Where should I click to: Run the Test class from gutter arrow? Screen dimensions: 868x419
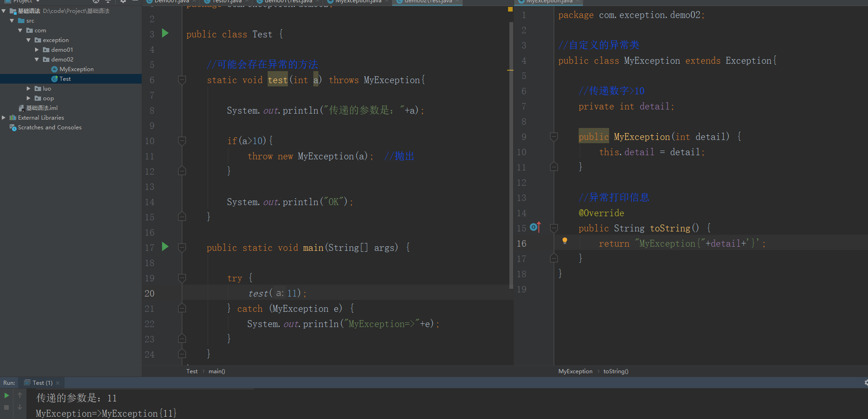coord(165,33)
